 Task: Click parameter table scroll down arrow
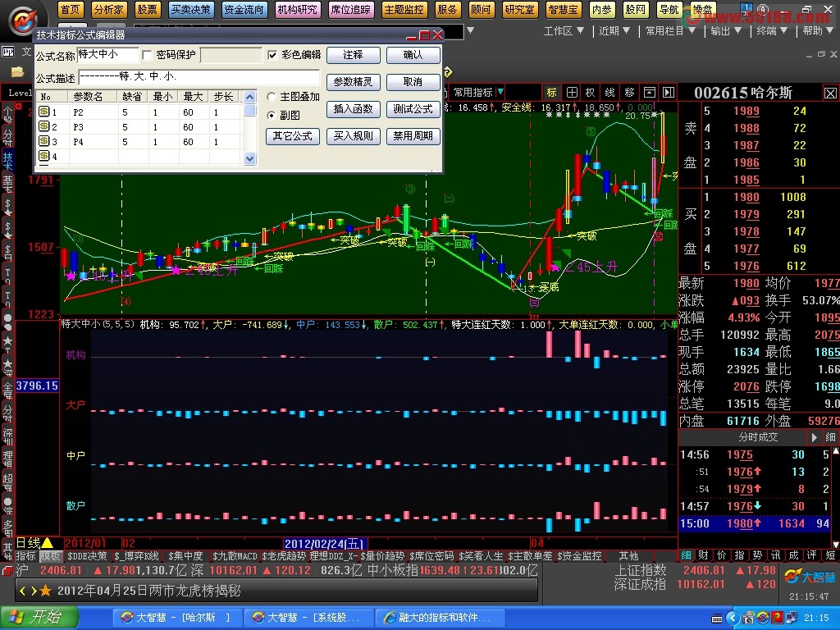pyautogui.click(x=249, y=158)
